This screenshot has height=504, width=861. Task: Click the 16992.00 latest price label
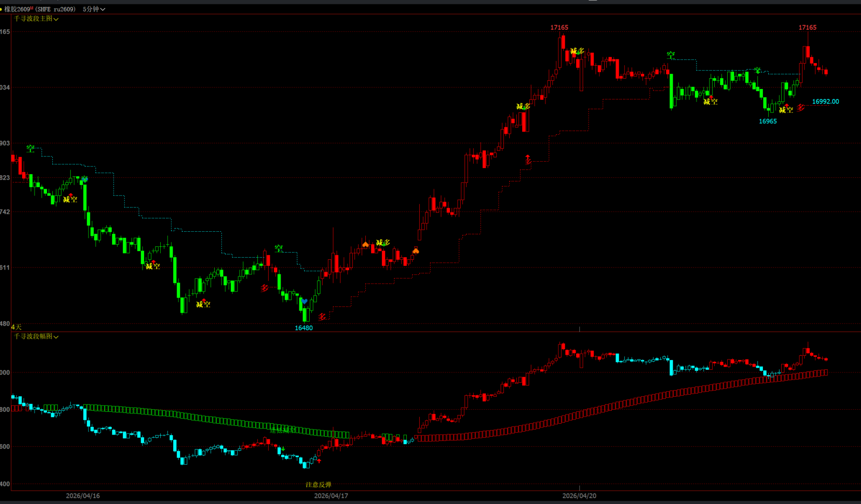[x=825, y=101]
